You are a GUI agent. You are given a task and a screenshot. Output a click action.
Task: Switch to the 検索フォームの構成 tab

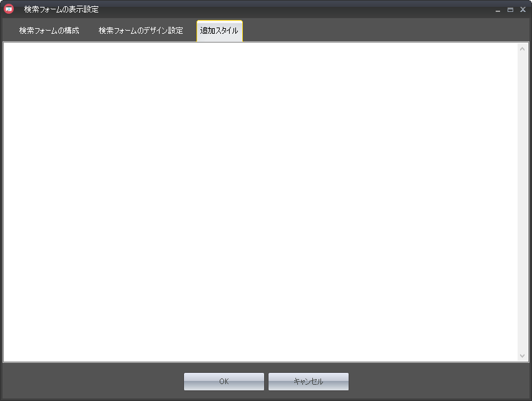point(49,31)
